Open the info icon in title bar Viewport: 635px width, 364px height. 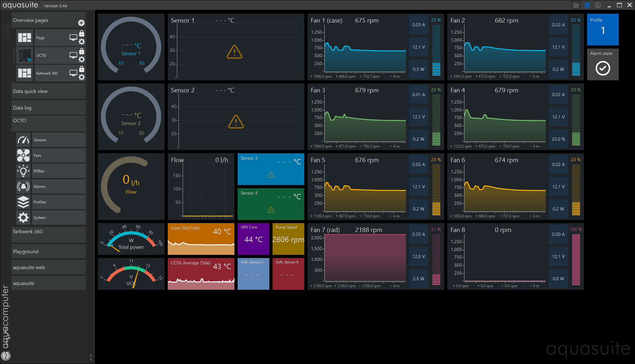(598, 5)
